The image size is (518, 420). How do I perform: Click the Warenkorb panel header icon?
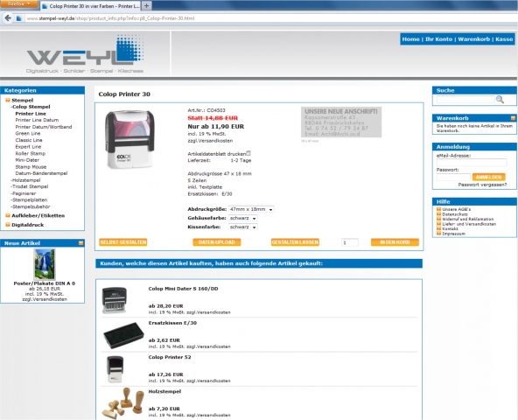click(513, 118)
